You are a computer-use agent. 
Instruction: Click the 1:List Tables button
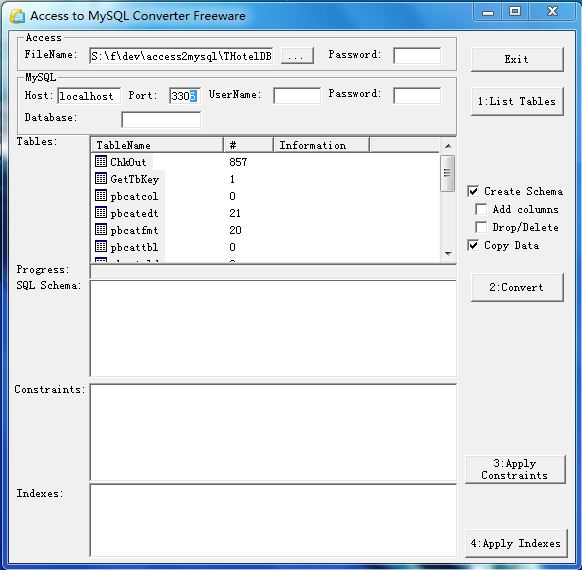point(517,101)
